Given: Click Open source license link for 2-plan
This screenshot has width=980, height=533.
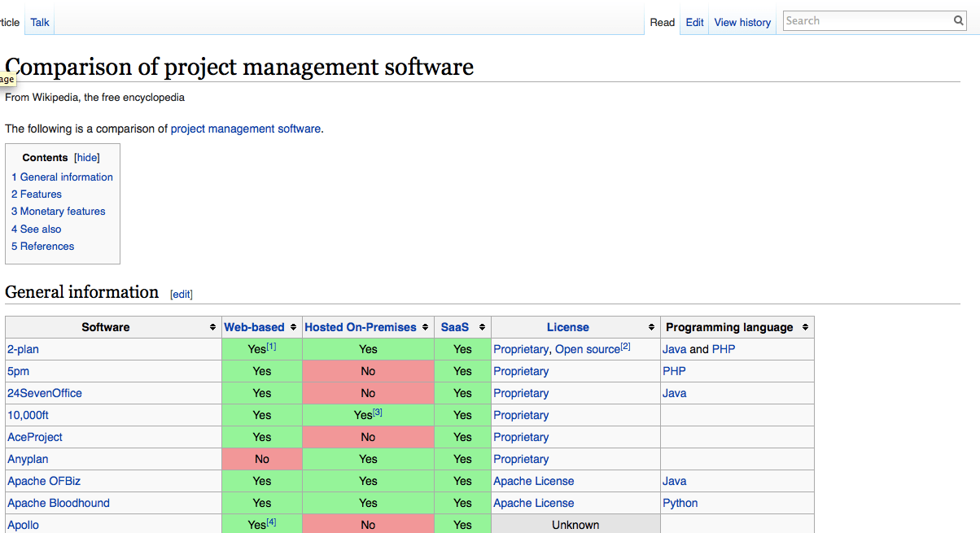Looking at the screenshot, I should (x=588, y=349).
